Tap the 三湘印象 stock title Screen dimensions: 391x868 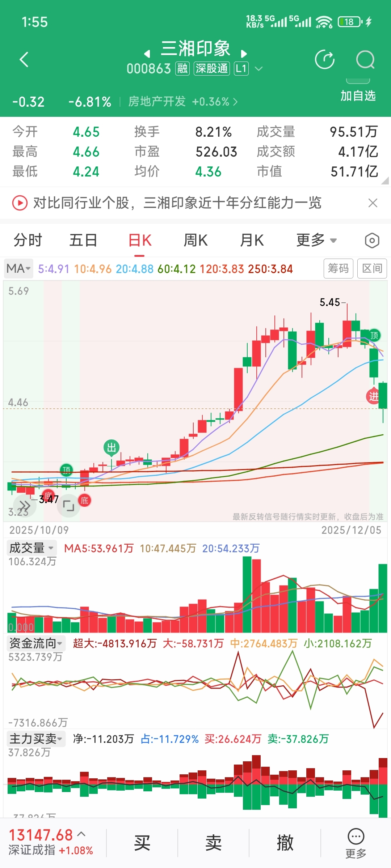(195, 48)
